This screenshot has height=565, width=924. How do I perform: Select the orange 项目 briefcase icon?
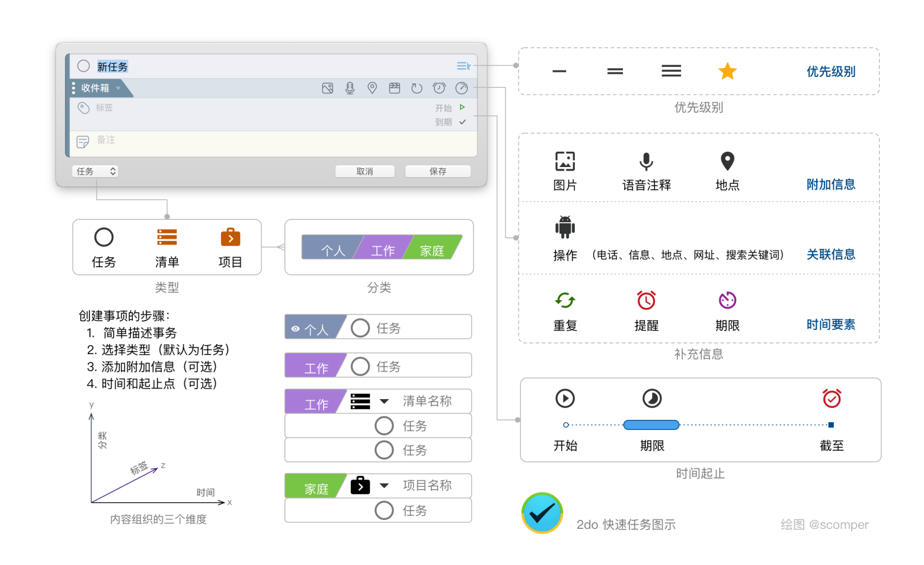231,237
